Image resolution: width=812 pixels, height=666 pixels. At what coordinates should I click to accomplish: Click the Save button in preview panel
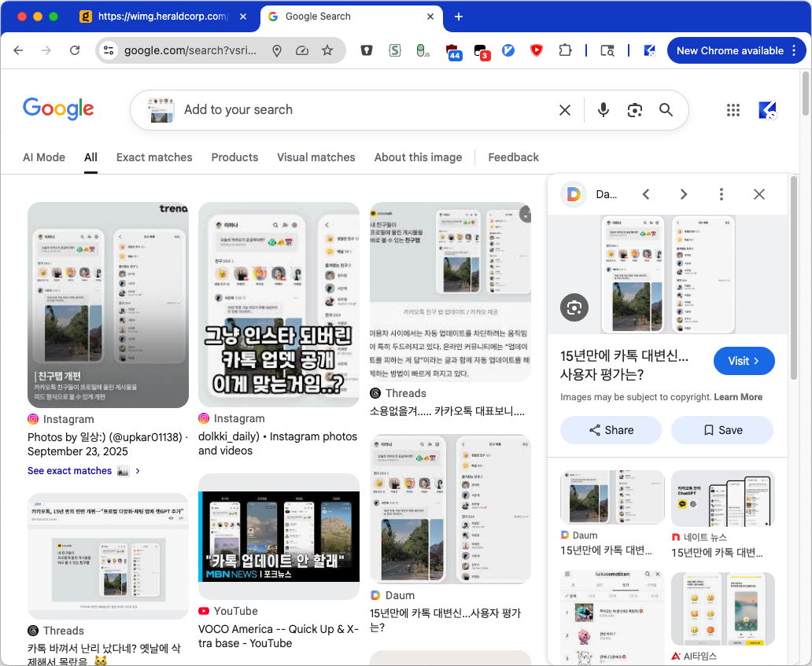(x=722, y=430)
